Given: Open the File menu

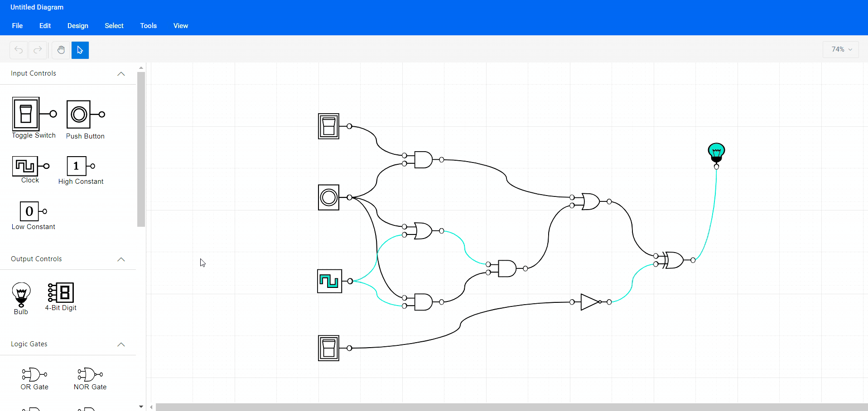Looking at the screenshot, I should click(x=17, y=26).
